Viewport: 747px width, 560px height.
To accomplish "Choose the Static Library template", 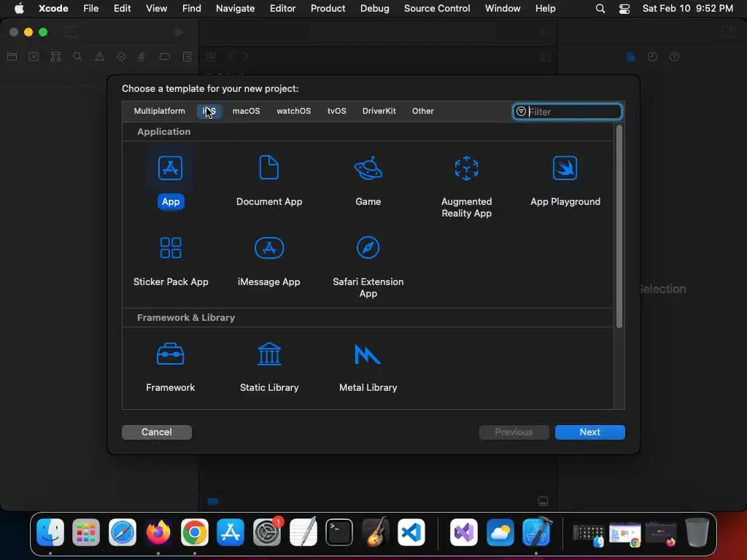I will 269,354.
